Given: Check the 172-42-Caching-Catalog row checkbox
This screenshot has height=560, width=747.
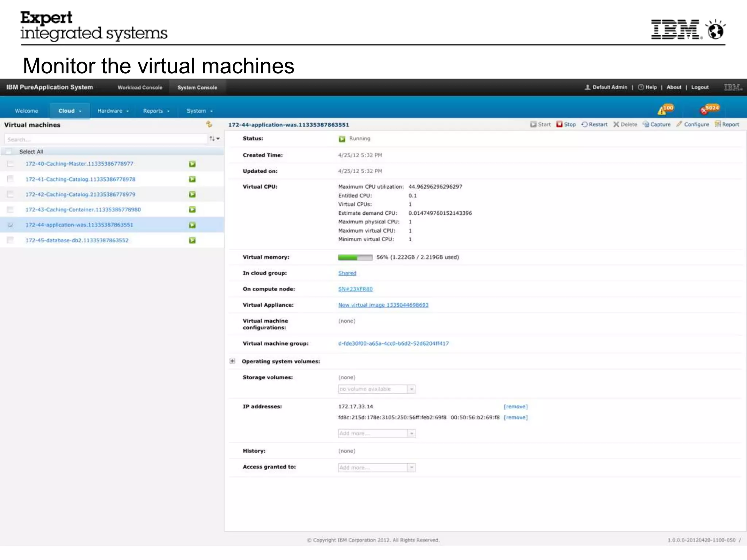Looking at the screenshot, I should click(x=10, y=194).
